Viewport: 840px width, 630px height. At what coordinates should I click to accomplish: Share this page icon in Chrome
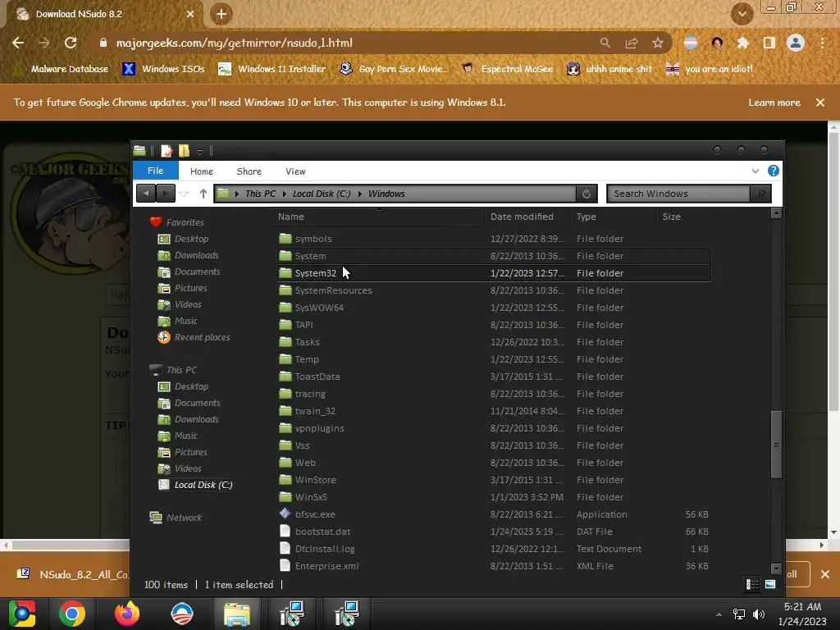(632, 43)
